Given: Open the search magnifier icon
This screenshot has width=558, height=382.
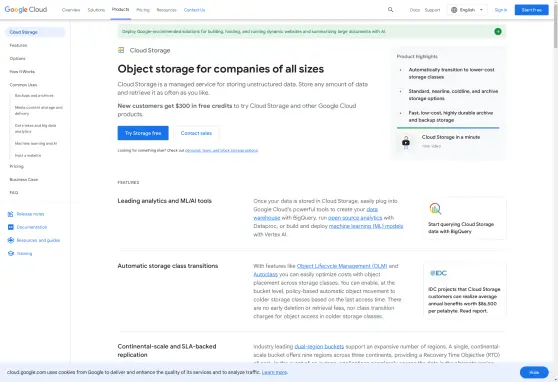Looking at the screenshot, I should point(390,10).
